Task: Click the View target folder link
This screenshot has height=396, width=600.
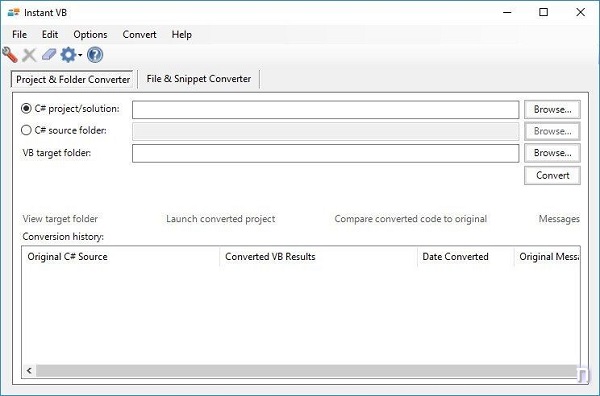Action: (x=60, y=219)
